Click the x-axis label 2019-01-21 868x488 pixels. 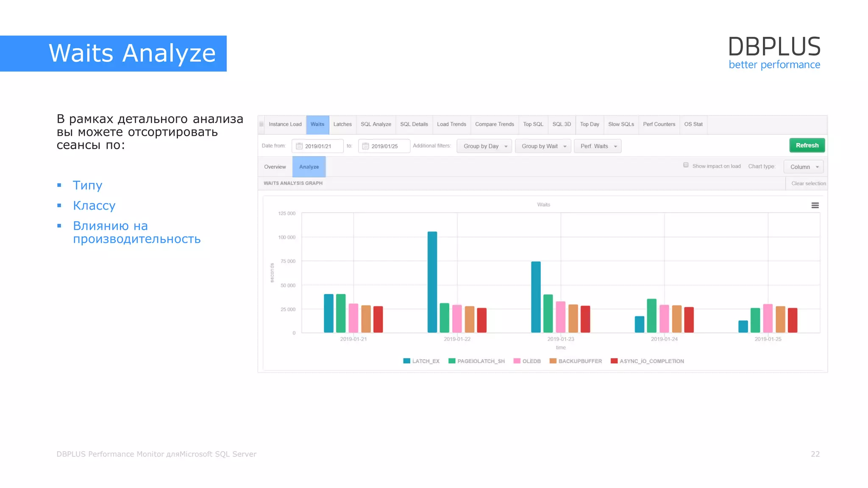point(353,339)
